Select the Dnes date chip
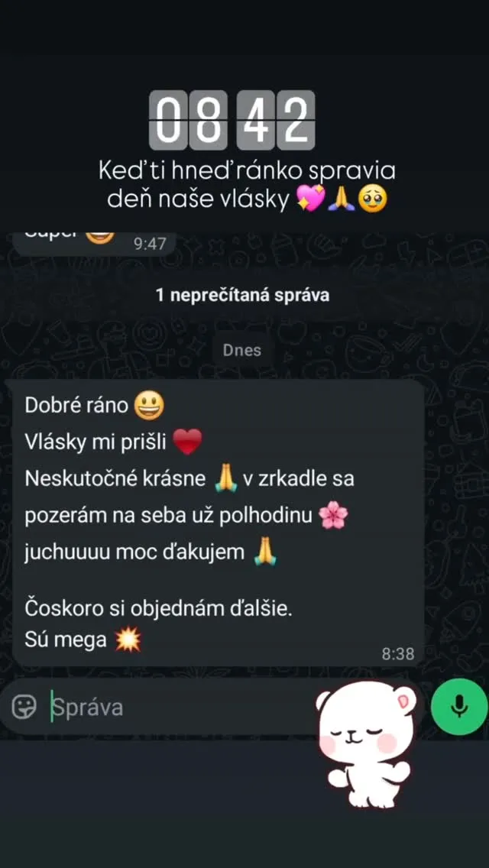Viewport: 489px width, 868px height. (x=242, y=350)
